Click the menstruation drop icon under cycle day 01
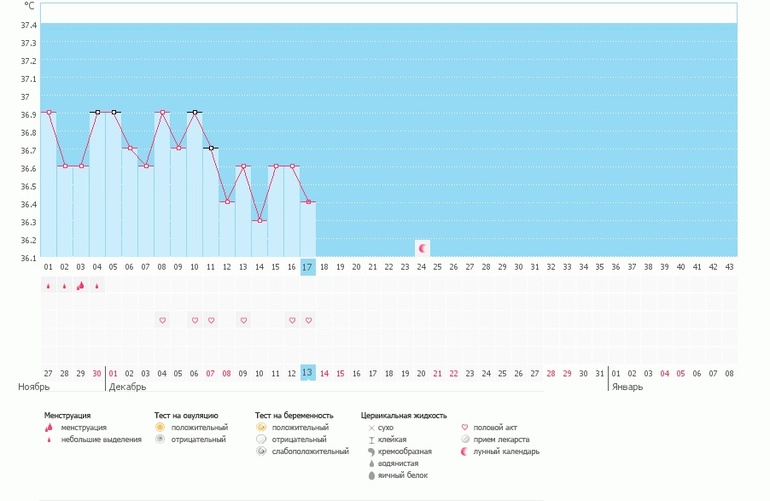The image size is (770, 501). click(48, 286)
